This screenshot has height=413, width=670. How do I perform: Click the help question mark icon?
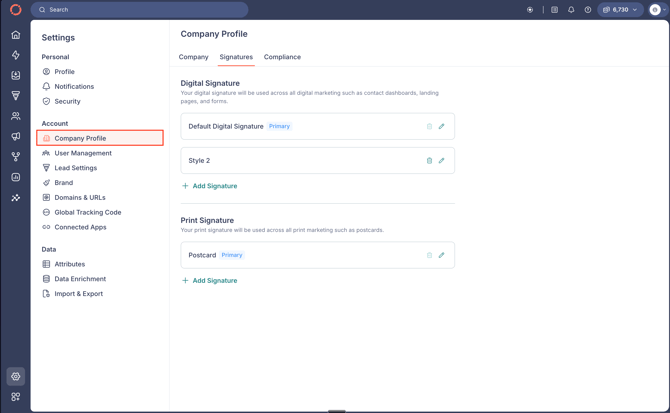pos(587,10)
